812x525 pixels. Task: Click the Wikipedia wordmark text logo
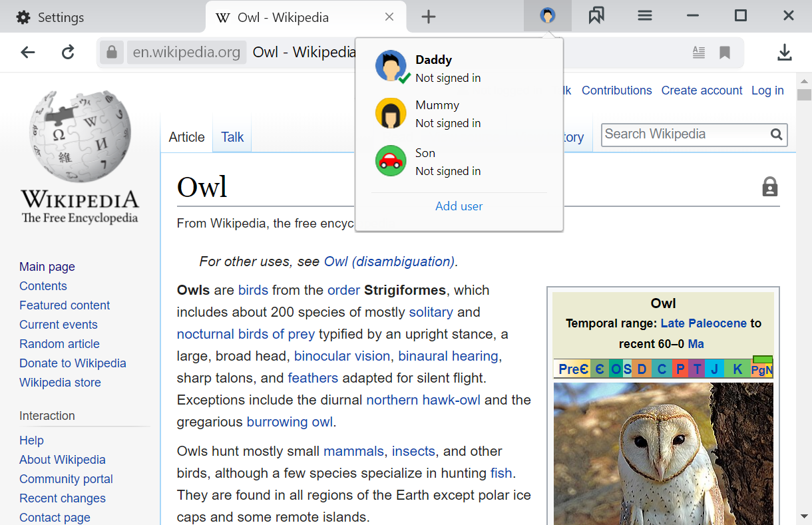click(80, 200)
